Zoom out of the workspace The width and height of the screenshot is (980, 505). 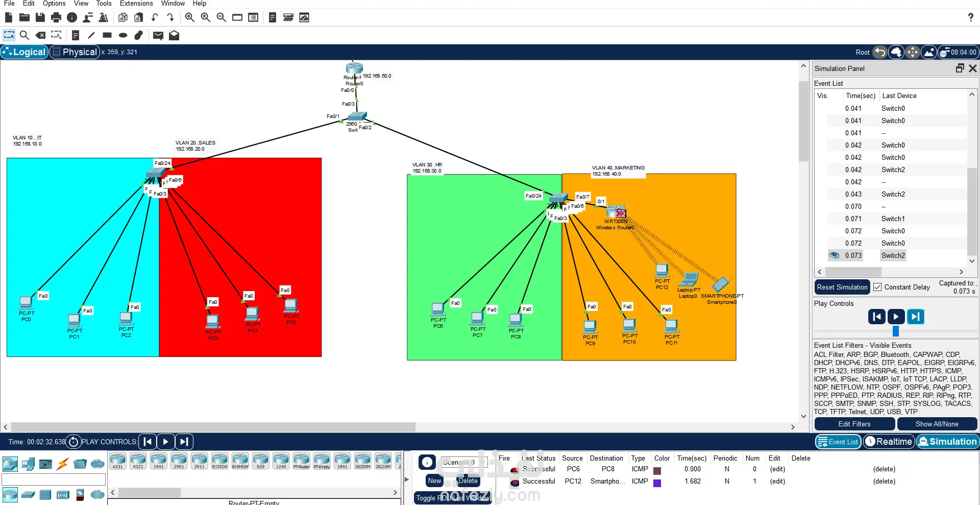(222, 17)
